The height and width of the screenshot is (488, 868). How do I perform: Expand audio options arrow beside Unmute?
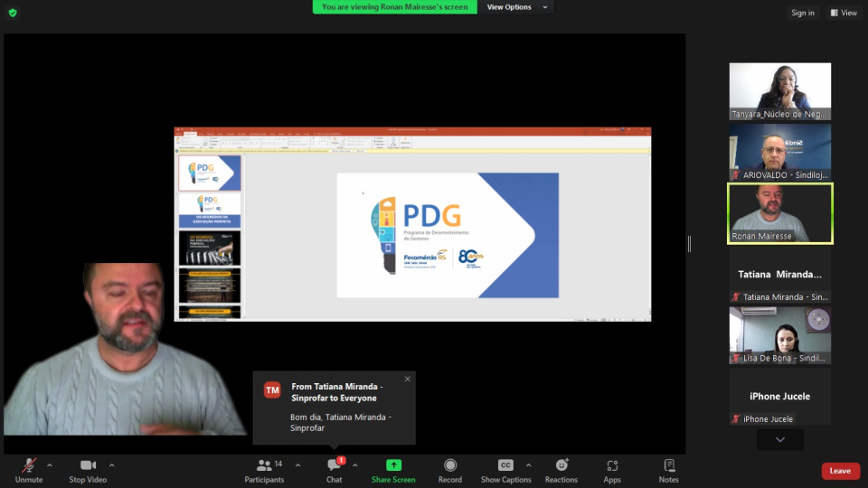click(50, 465)
